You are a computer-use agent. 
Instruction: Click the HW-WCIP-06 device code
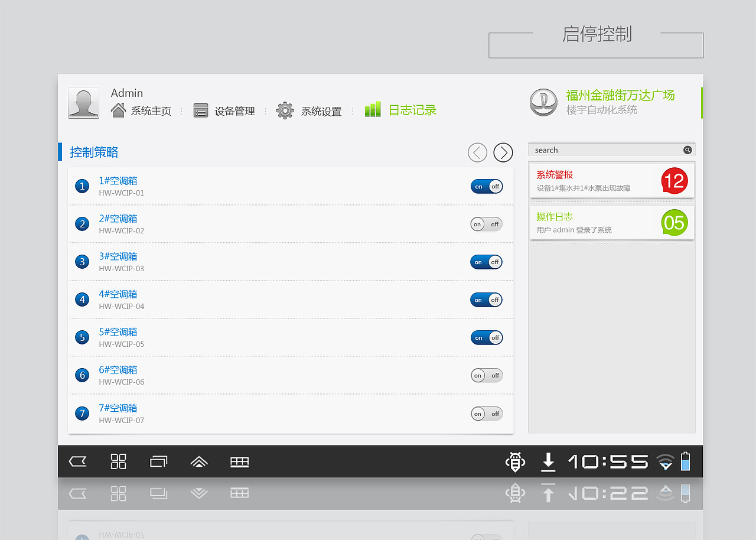click(122, 382)
